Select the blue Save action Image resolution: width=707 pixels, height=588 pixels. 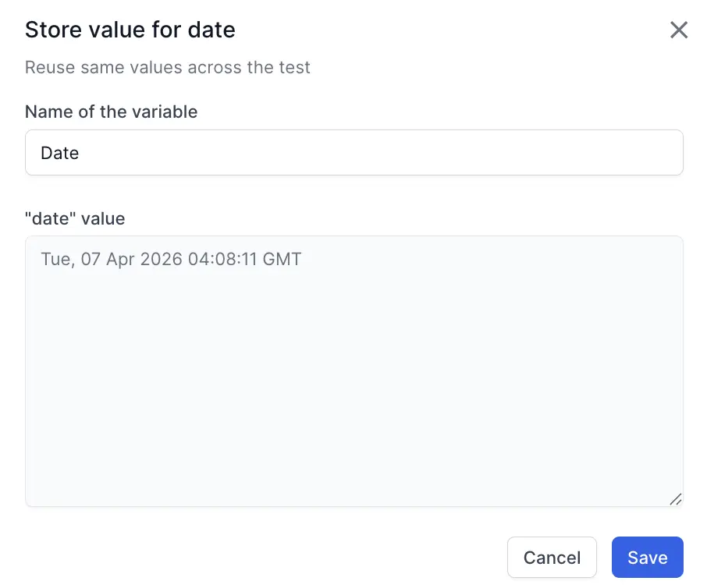point(647,557)
